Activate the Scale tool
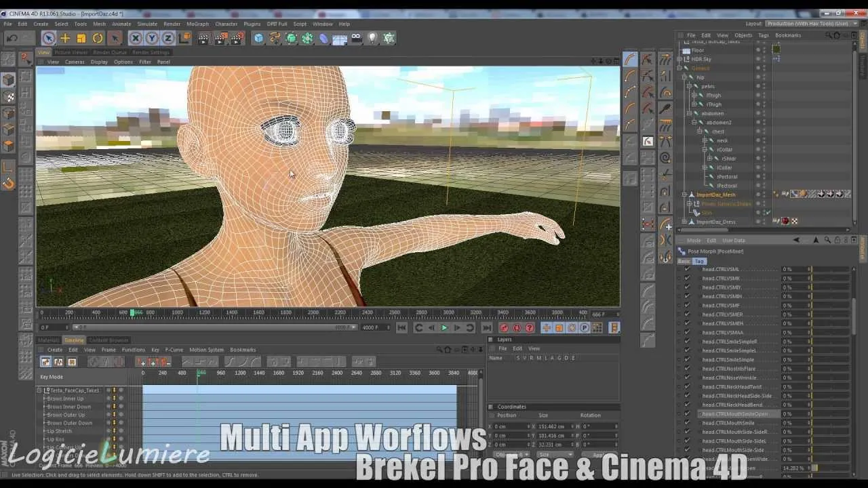Screen dimensions: 868x488 click(x=81, y=39)
